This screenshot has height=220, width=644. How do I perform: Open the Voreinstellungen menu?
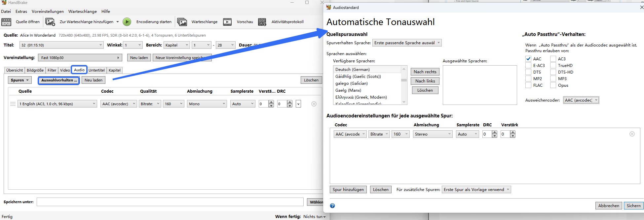48,12
